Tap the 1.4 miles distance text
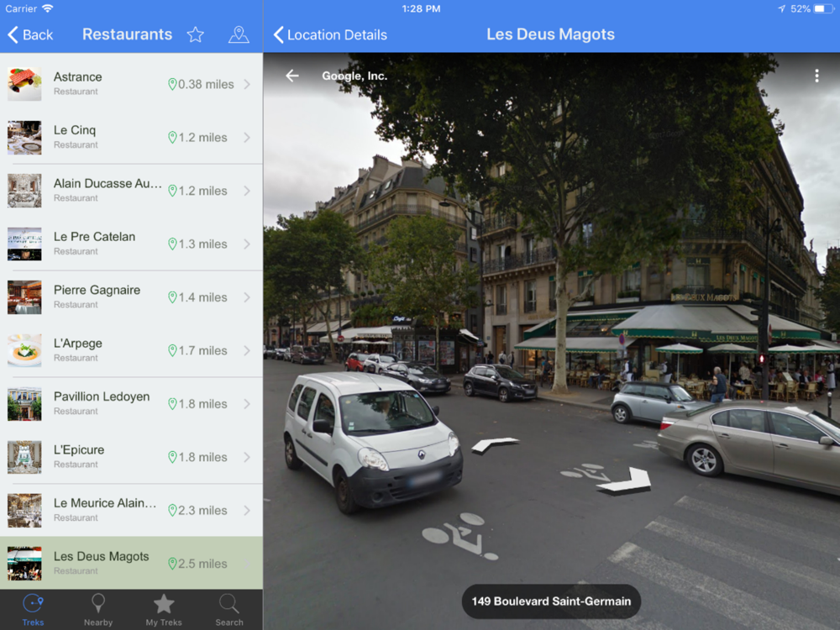The image size is (840, 630). [202, 297]
